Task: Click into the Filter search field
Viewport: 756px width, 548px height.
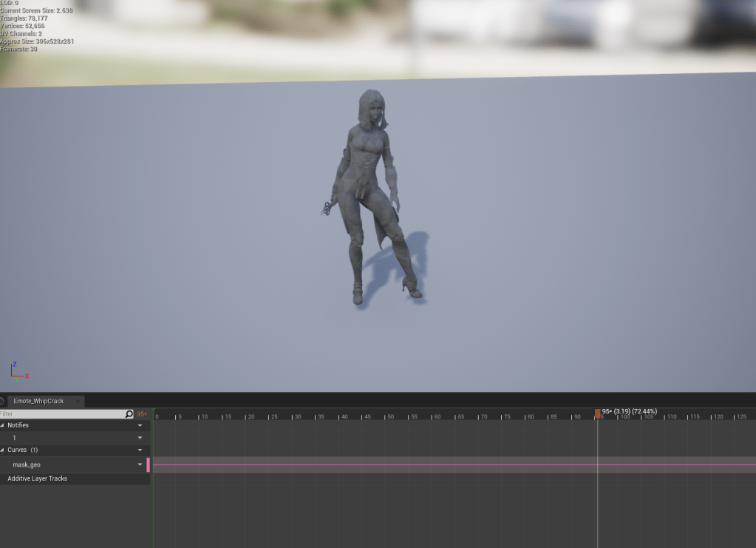Action: [x=62, y=414]
